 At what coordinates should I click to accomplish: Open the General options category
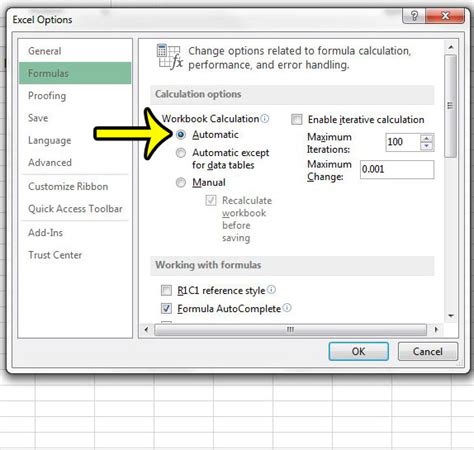pyautogui.click(x=75, y=51)
